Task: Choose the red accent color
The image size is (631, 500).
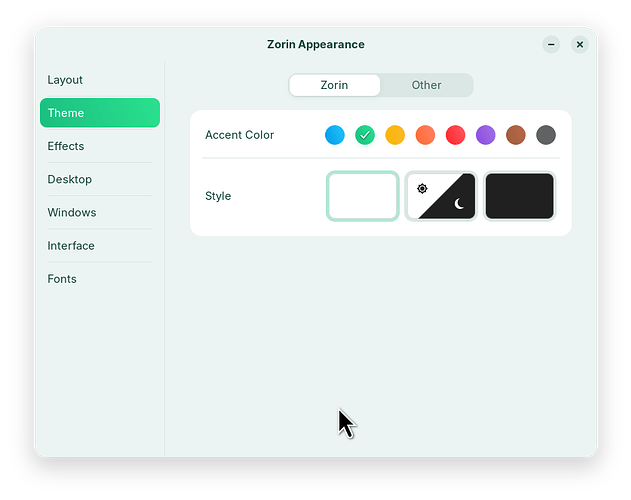Action: (x=456, y=135)
